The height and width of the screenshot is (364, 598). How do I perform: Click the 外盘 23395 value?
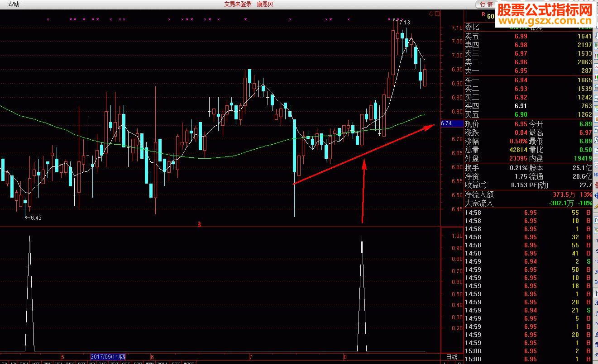click(518, 158)
